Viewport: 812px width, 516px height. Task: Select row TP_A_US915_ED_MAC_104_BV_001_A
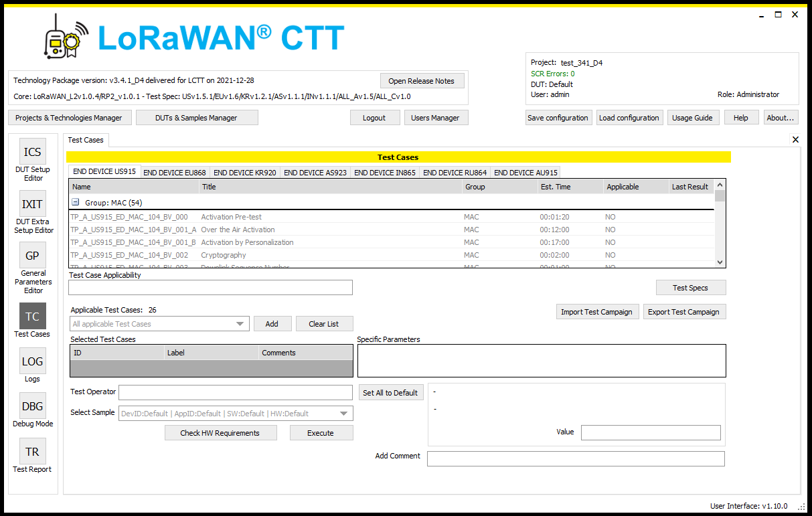point(392,230)
